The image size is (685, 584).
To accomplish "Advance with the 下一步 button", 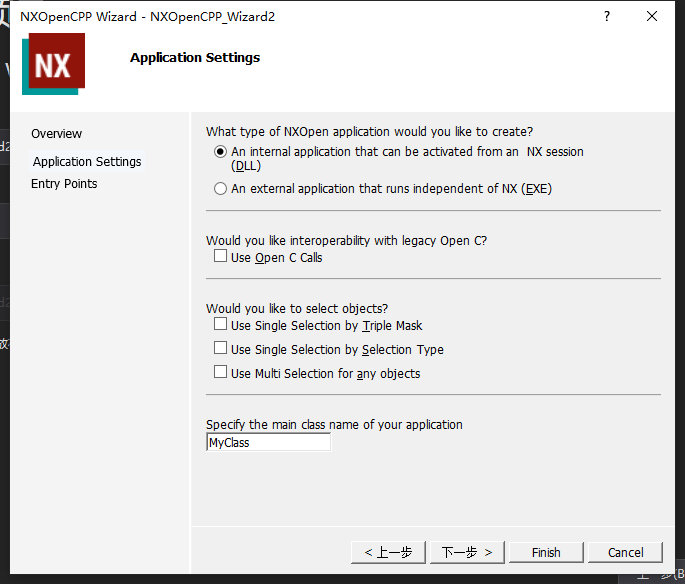I will [467, 553].
